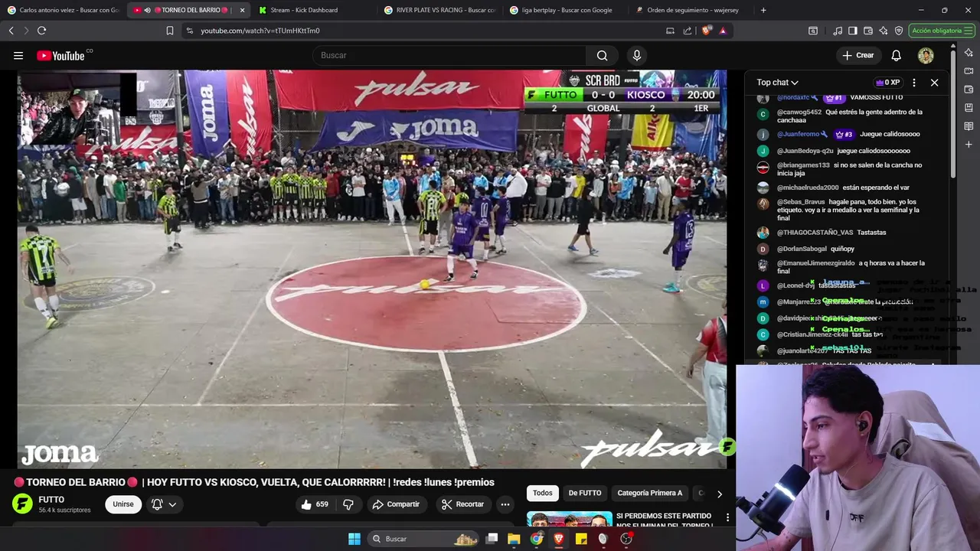The height and width of the screenshot is (551, 980).
Task: Close the live chat panel
Action: (x=934, y=83)
